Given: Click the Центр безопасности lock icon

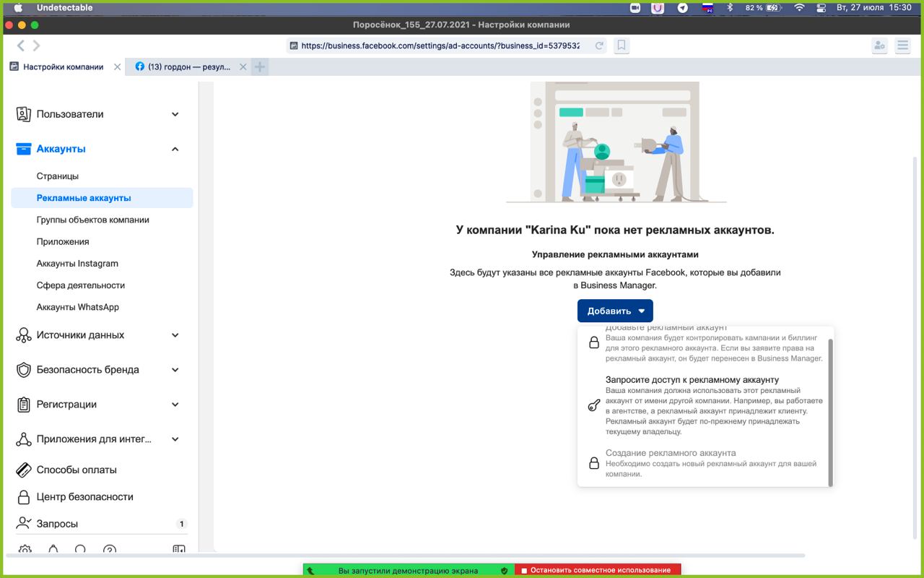Looking at the screenshot, I should tap(24, 497).
